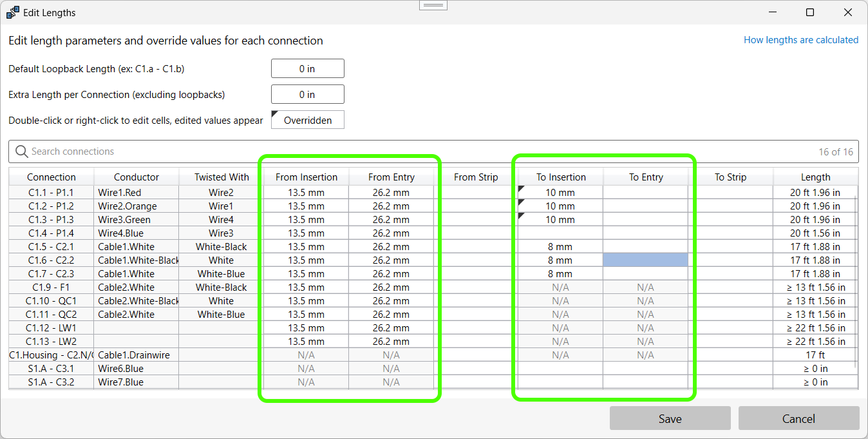Select the C1.12 - LW1 connection cell
Screen dimensions: 868x439
(52, 327)
